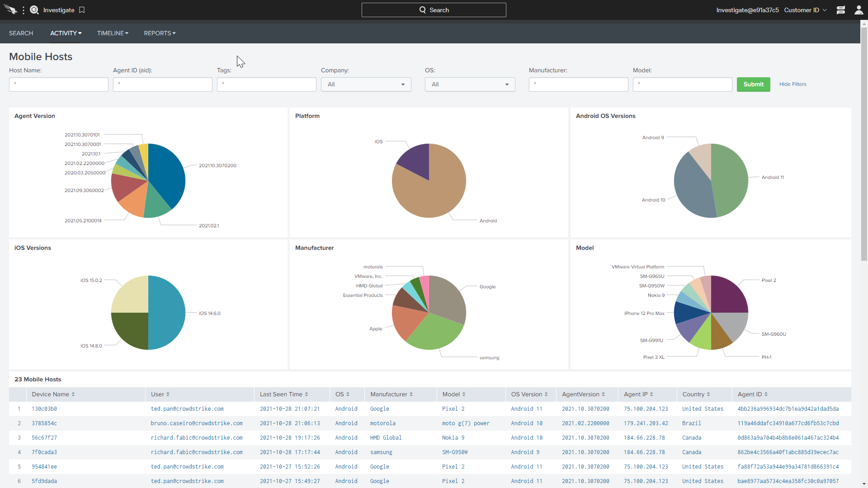Click the Tags input field
The width and height of the screenshot is (868, 488).
coord(267,84)
